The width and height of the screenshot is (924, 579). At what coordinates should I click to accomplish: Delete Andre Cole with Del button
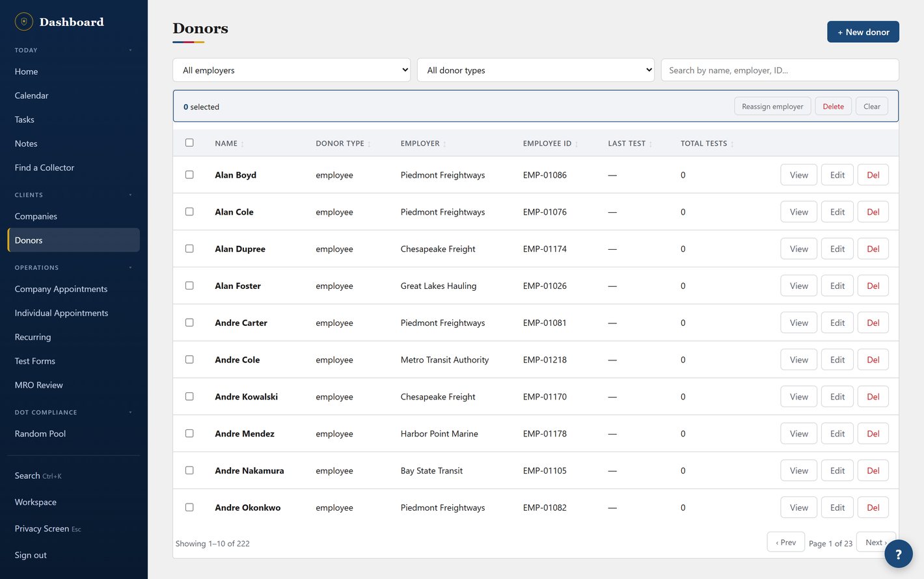pyautogui.click(x=873, y=360)
